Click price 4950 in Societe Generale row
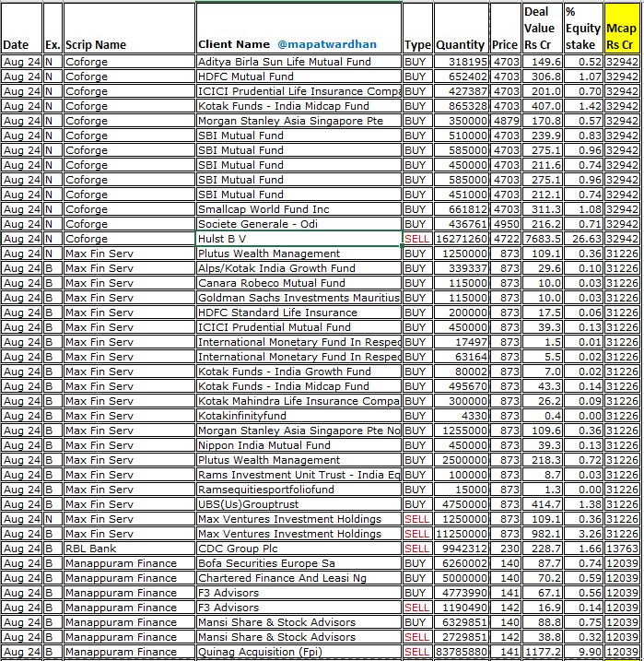644x661 pixels. click(x=506, y=224)
